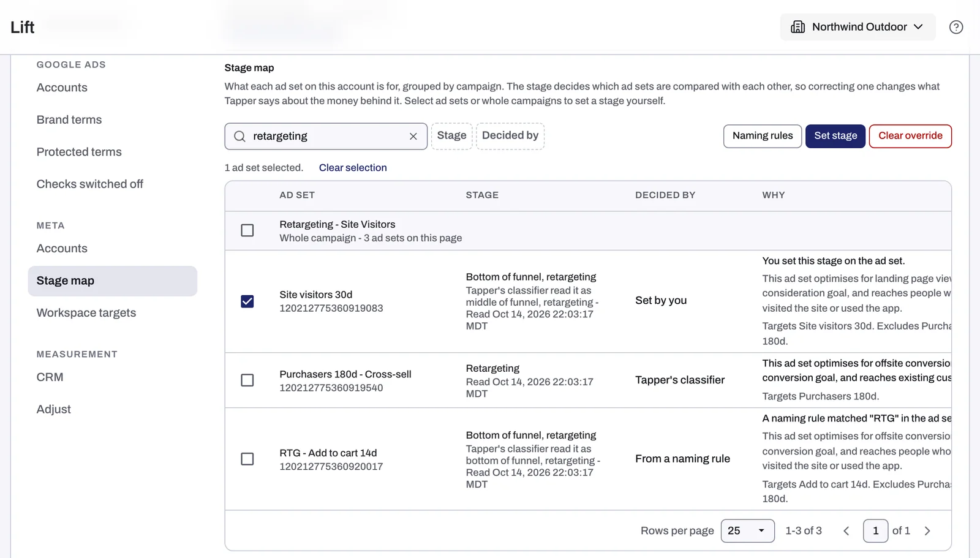This screenshot has width=980, height=558.
Task: Click the 'Purchasers 180d - Cross-sell' name
Action: click(x=345, y=374)
